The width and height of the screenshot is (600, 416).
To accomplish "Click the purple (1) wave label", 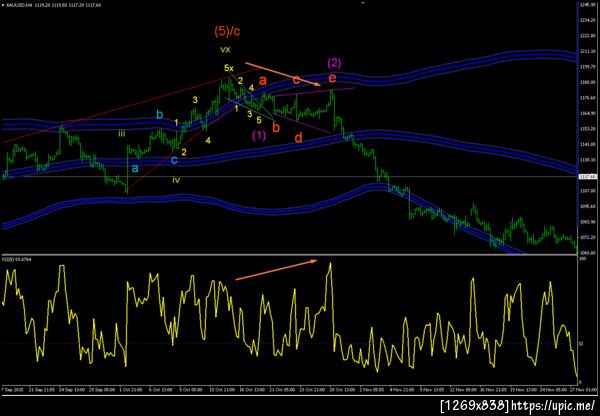I will 259,135.
